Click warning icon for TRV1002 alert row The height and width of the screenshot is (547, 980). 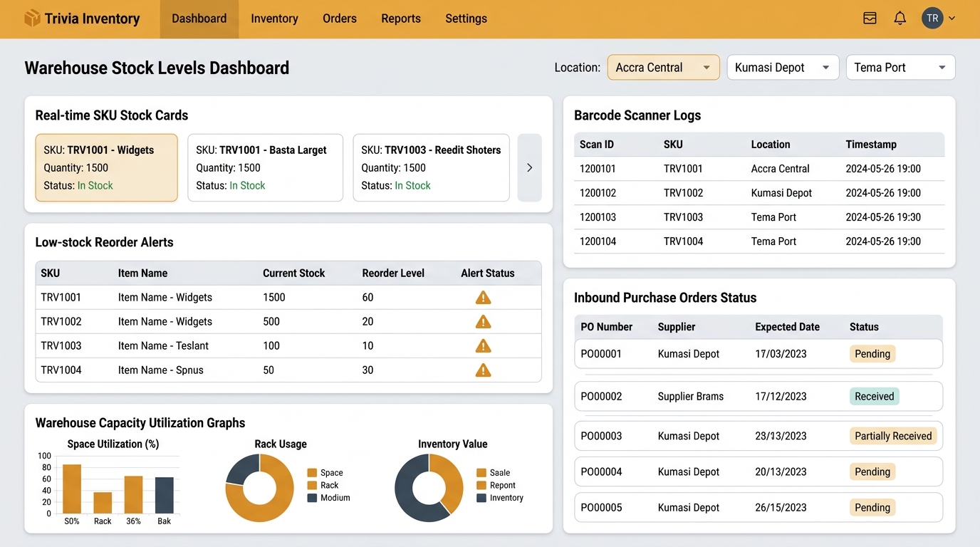484,322
